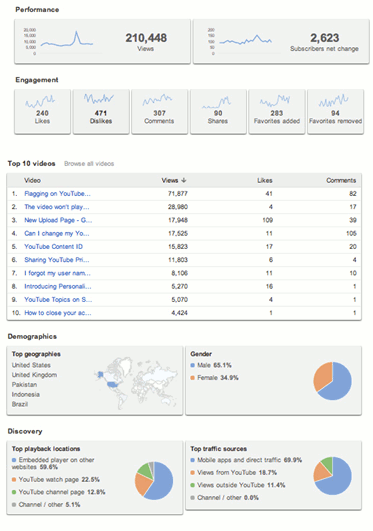Select Pakistan in Top geographies
This screenshot has width=373, height=531.
click(x=24, y=385)
